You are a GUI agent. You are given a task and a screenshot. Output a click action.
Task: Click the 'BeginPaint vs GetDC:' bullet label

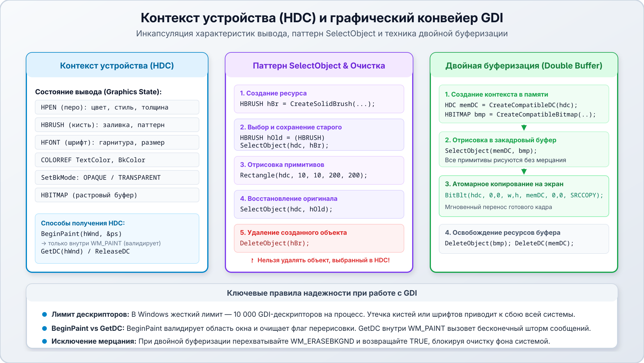(88, 328)
